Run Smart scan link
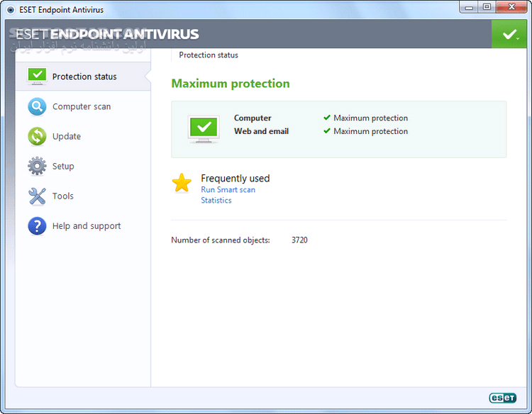Image resolution: width=532 pixels, height=414 pixels. [228, 189]
